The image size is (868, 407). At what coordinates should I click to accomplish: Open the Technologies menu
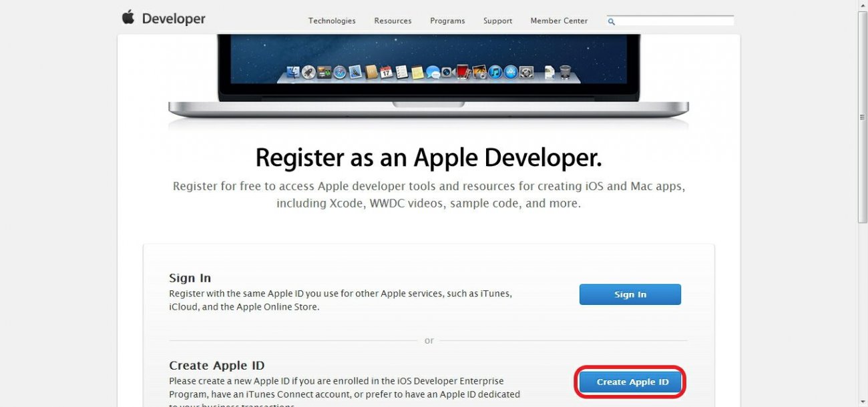pyautogui.click(x=332, y=21)
